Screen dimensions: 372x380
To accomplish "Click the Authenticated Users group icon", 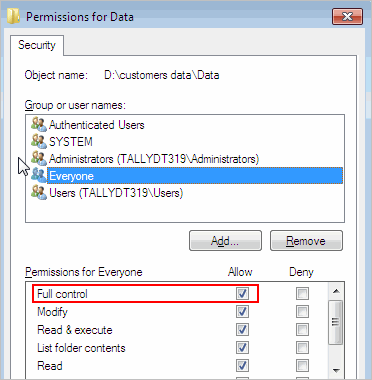I will (x=39, y=125).
